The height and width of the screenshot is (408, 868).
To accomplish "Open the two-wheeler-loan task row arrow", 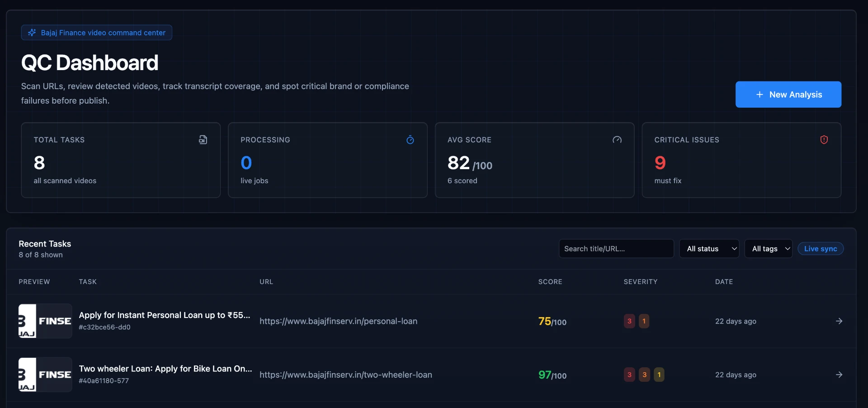I will pyautogui.click(x=839, y=375).
